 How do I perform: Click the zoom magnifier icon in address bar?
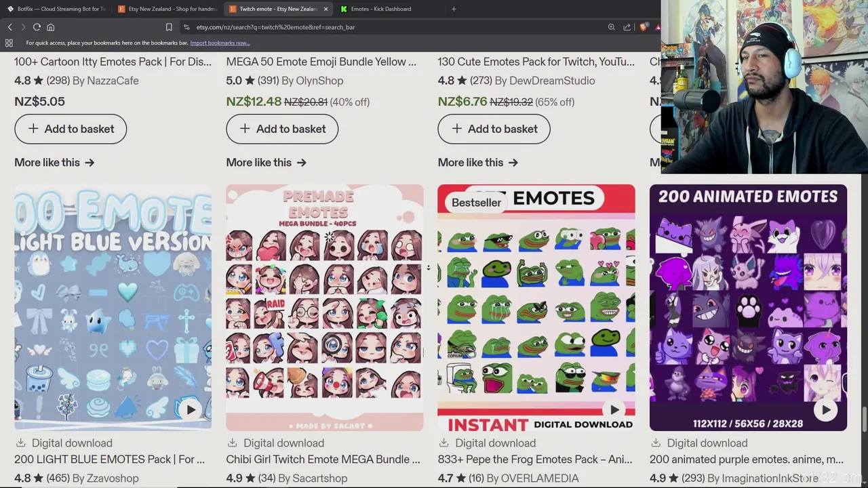(x=611, y=27)
